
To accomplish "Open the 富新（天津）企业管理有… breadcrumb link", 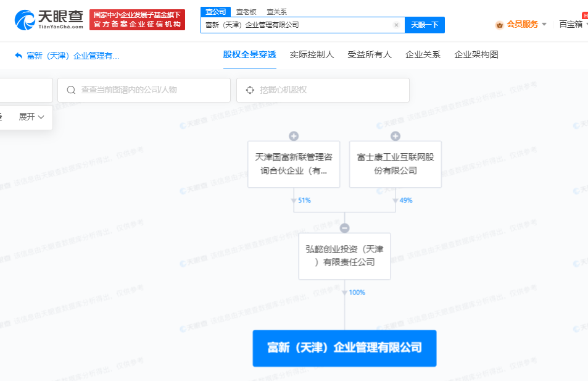I will point(73,56).
